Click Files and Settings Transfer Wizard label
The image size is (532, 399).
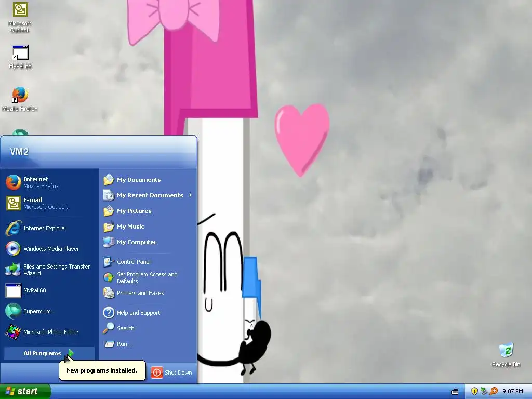point(57,270)
